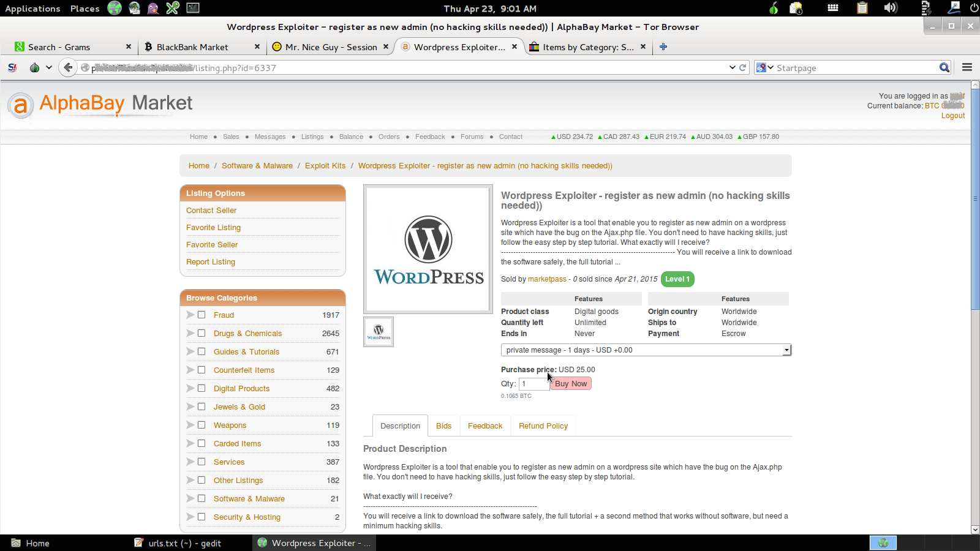Screen dimensions: 980x551
Task: Click the Buy Now button
Action: [571, 383]
